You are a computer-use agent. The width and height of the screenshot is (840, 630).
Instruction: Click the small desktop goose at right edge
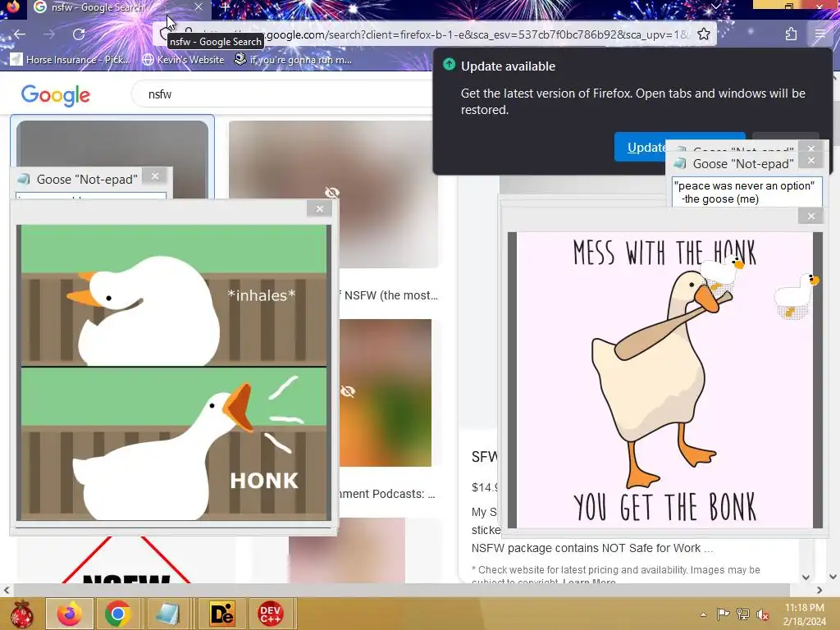click(797, 295)
